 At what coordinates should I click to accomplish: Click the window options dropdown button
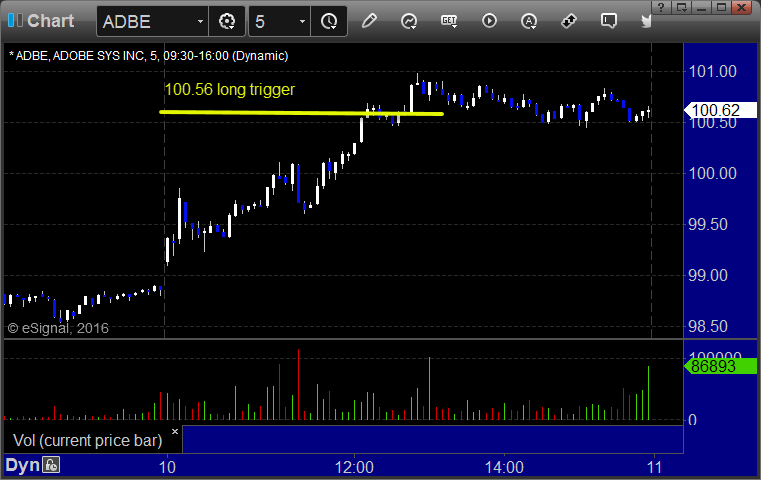(x=682, y=7)
